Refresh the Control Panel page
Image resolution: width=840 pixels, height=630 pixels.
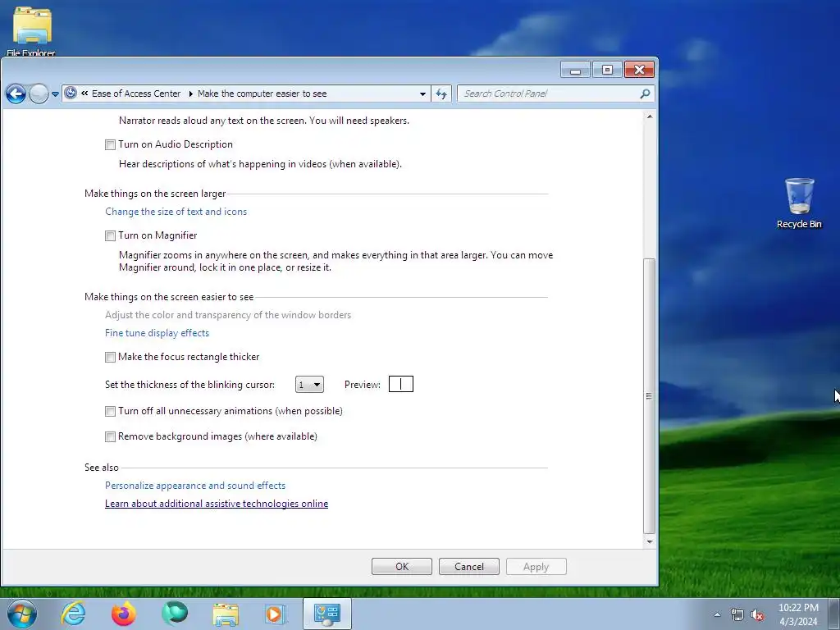(x=441, y=94)
